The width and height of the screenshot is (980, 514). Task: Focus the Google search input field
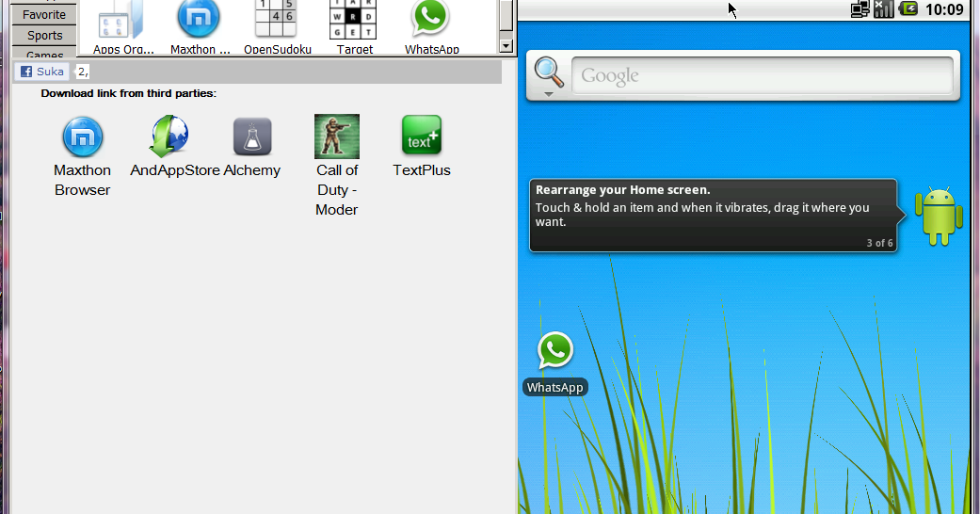tap(763, 75)
